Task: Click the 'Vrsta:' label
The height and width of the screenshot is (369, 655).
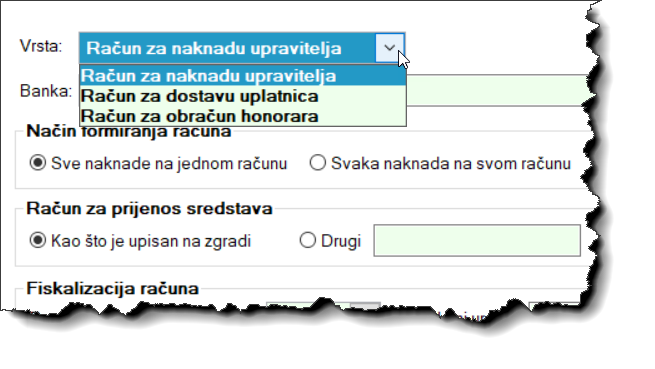Action: click(41, 46)
